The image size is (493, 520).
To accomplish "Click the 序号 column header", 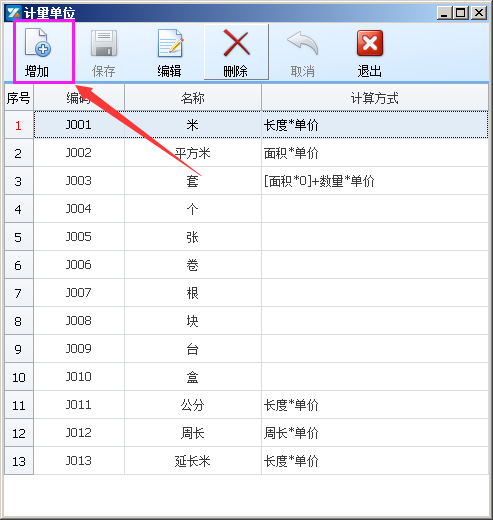I will 19,98.
